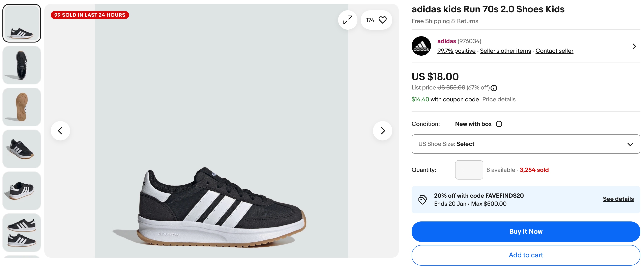Open the US Shoe Size dropdown
The image size is (644, 268).
[x=526, y=144]
